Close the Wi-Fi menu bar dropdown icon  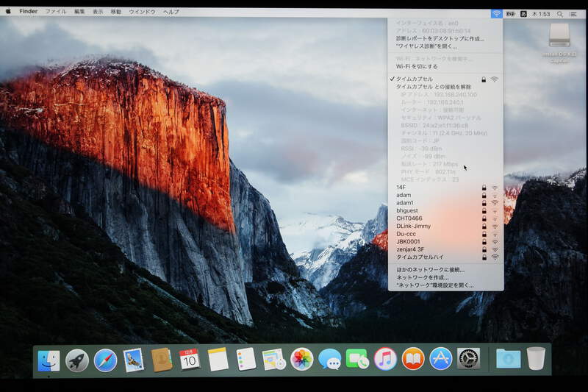(497, 13)
